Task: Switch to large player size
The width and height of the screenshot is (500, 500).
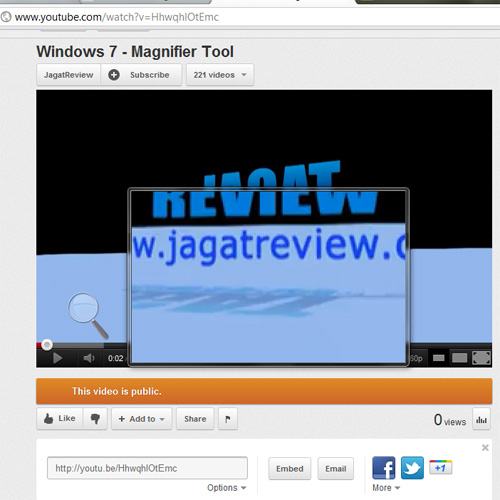Action: [x=459, y=358]
